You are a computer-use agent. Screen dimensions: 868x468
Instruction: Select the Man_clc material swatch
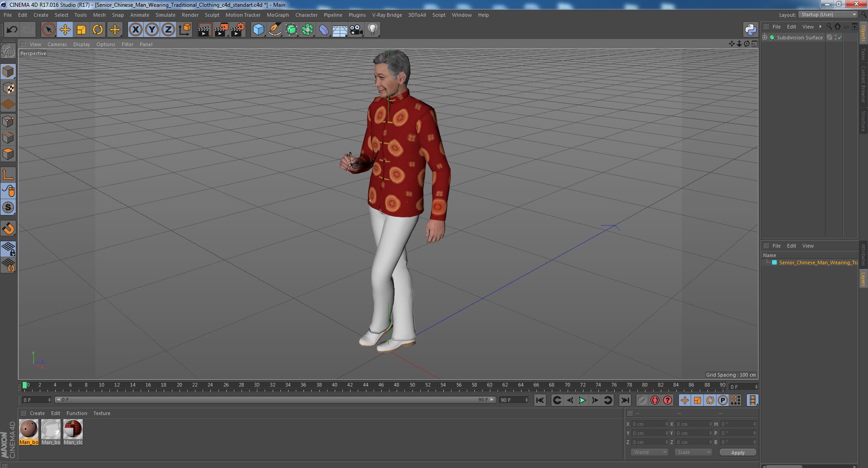pyautogui.click(x=73, y=432)
